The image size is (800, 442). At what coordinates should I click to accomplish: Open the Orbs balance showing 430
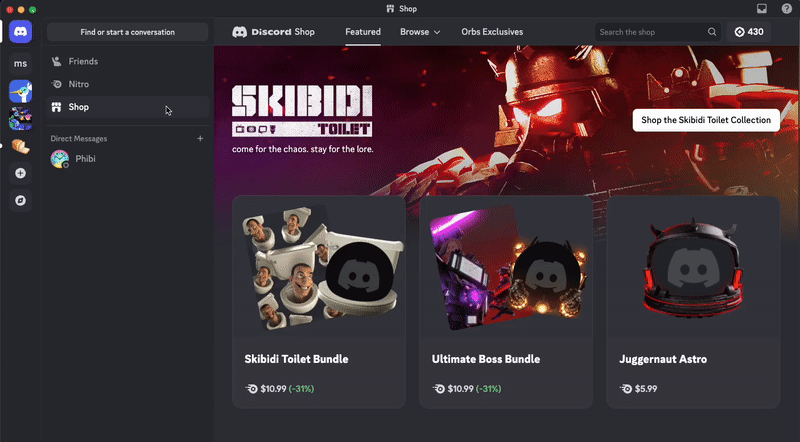748,32
